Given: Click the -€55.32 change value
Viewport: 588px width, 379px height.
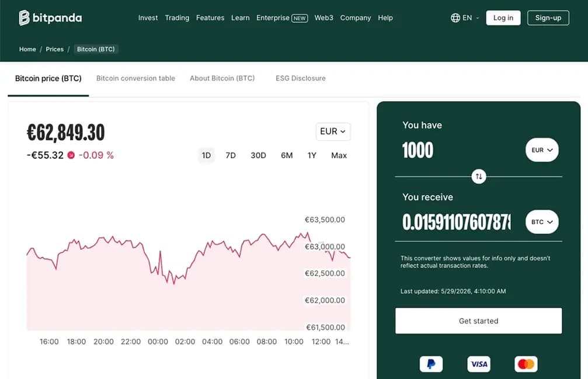Looking at the screenshot, I should tap(45, 155).
